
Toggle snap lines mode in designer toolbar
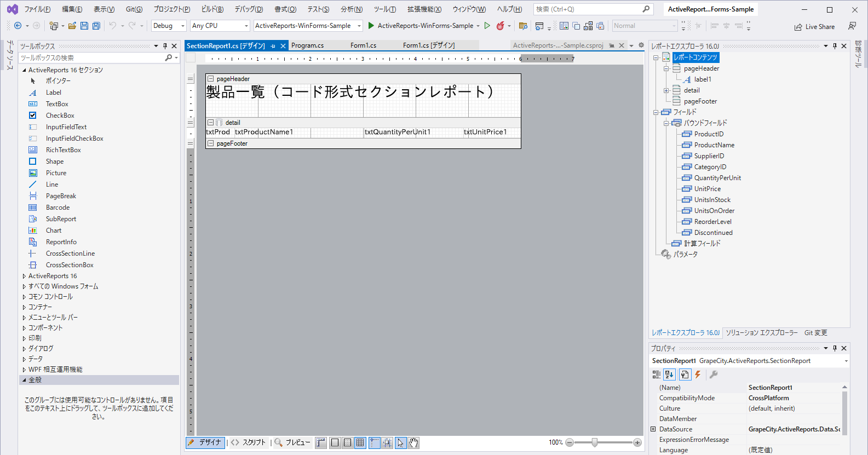pos(375,442)
